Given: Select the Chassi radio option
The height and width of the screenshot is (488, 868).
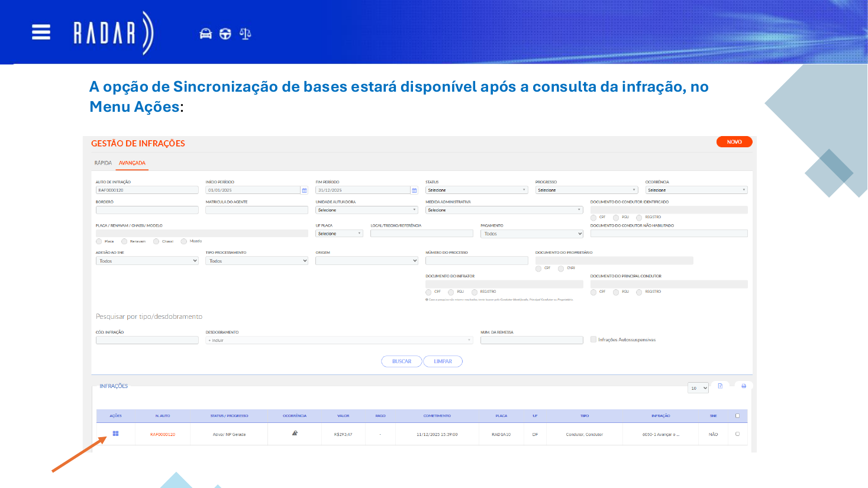Looking at the screenshot, I should pos(156,241).
